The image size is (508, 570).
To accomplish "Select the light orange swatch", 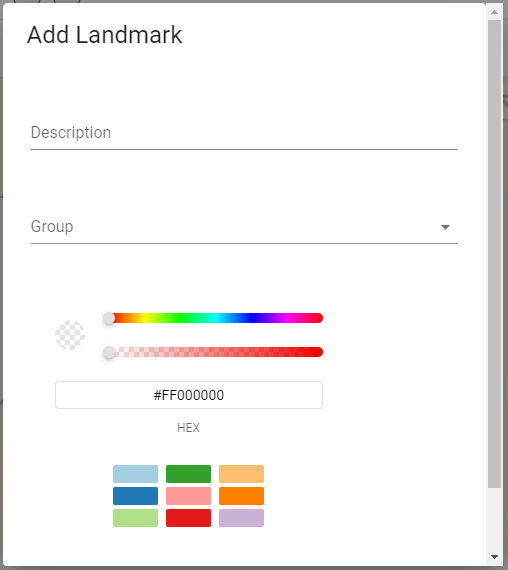I will coord(241,474).
